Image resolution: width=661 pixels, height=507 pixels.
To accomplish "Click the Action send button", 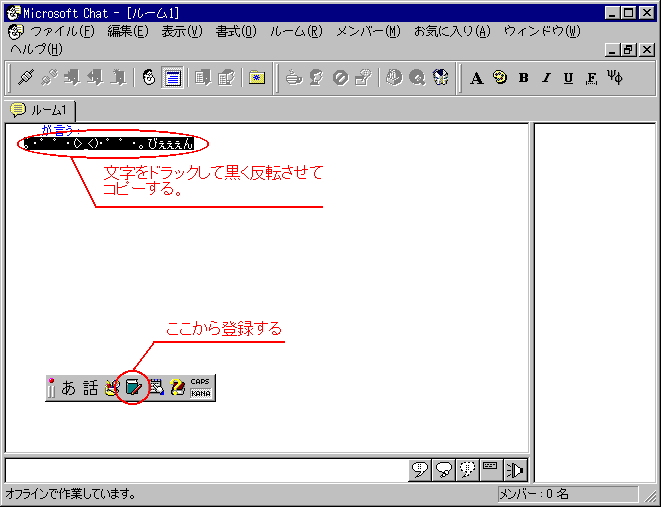I will click(x=491, y=470).
